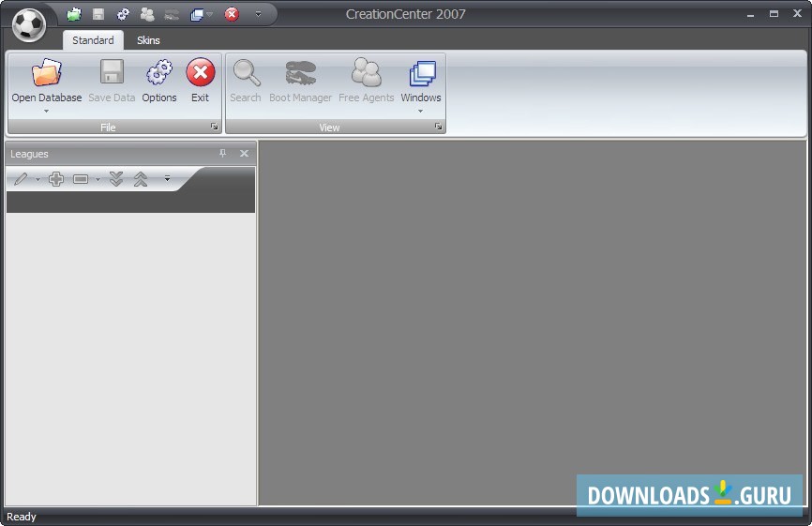The width and height of the screenshot is (812, 526).
Task: Pin the Leagues panel
Action: (222, 153)
